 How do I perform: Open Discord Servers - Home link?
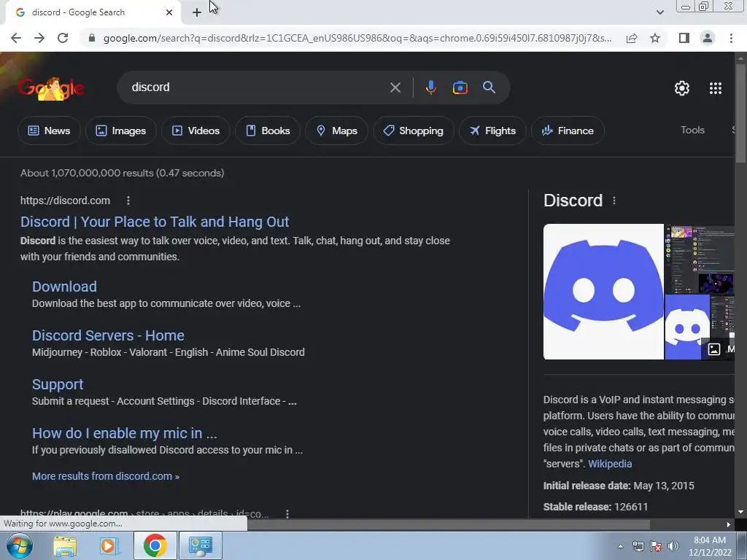(108, 335)
